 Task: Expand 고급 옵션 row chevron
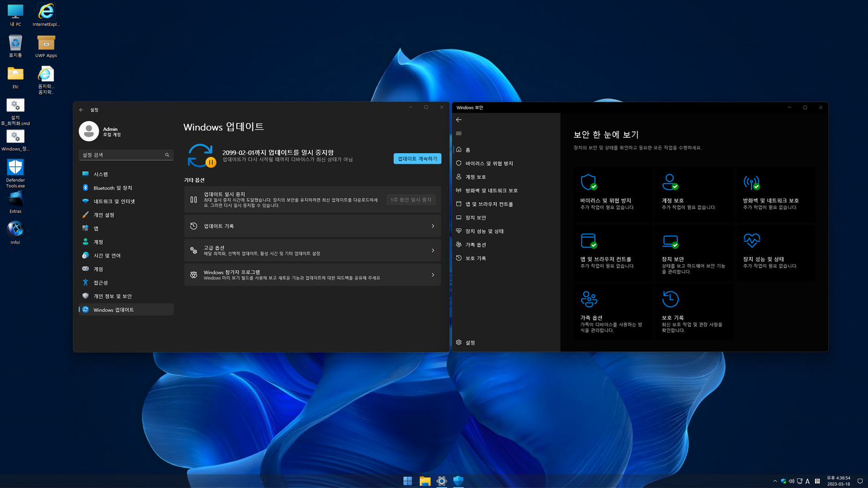(433, 251)
